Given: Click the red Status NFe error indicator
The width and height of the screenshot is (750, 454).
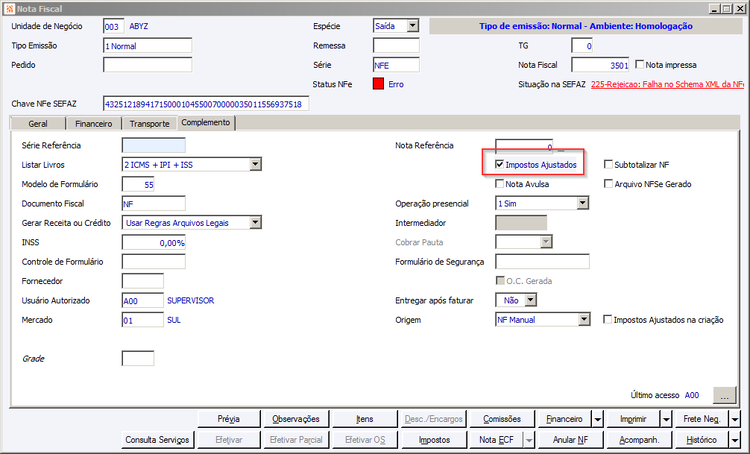Looking at the screenshot, I should coord(378,84).
